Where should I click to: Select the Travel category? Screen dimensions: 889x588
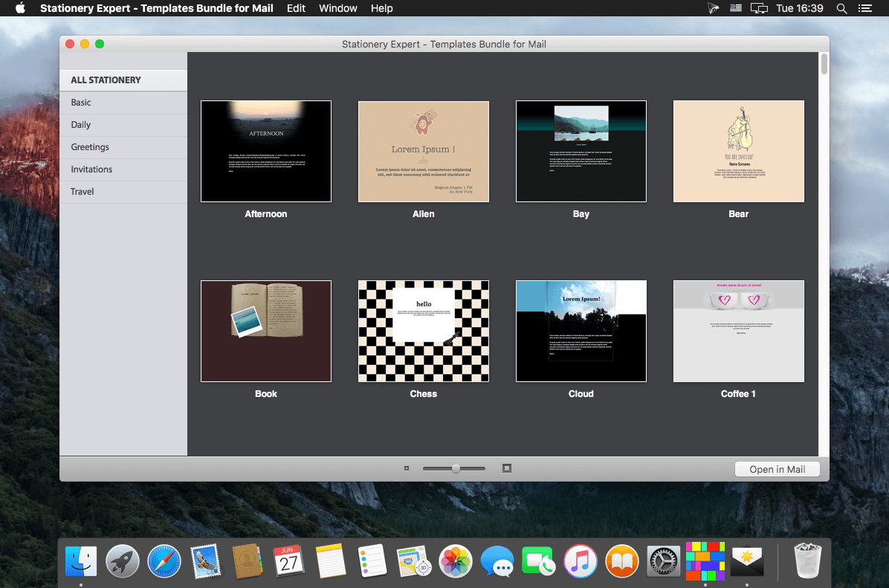[x=123, y=192]
